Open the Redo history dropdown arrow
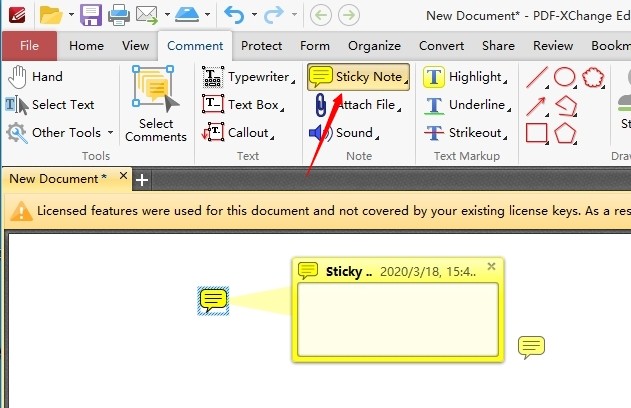 pyautogui.click(x=295, y=15)
